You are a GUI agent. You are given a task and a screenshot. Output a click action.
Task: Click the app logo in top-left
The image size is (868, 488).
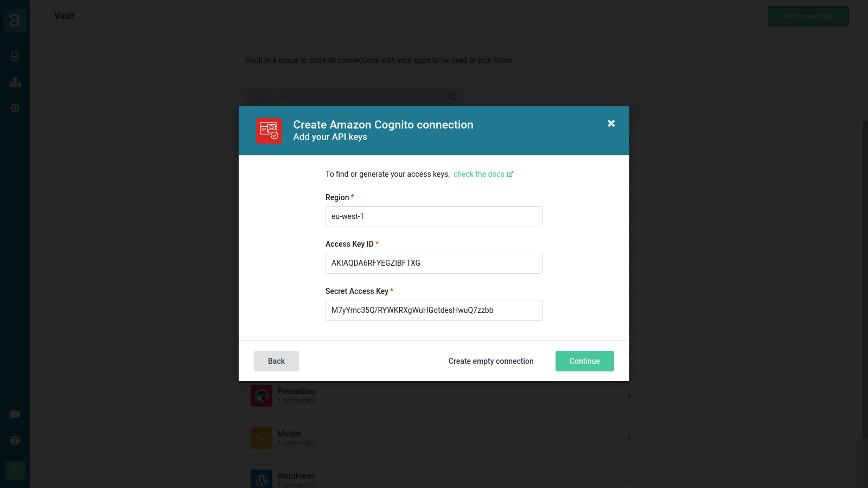click(x=15, y=21)
